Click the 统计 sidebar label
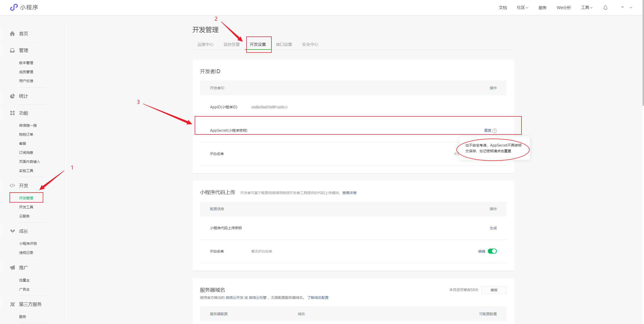Screen dimensions: 644x324 click(24, 96)
